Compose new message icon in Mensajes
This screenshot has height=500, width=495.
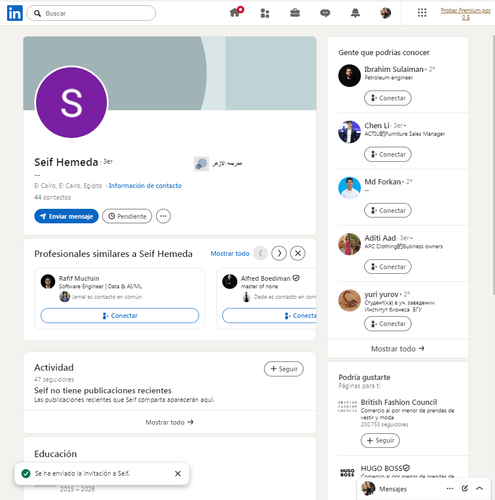click(x=465, y=489)
